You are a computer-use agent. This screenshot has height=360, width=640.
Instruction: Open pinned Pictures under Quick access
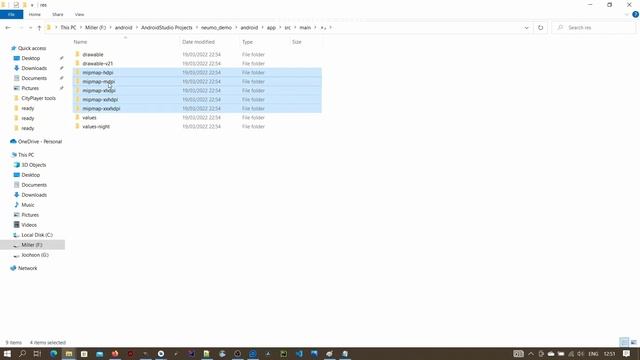pos(30,88)
